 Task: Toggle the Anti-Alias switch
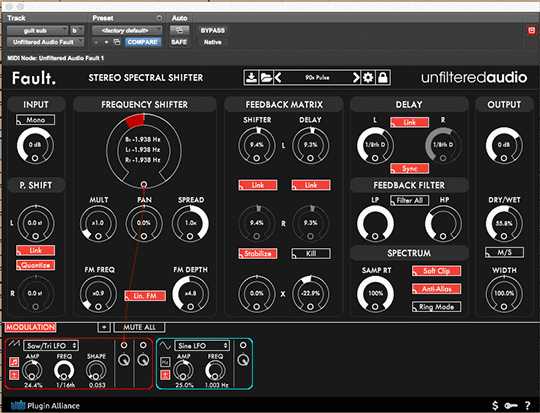pos(436,289)
